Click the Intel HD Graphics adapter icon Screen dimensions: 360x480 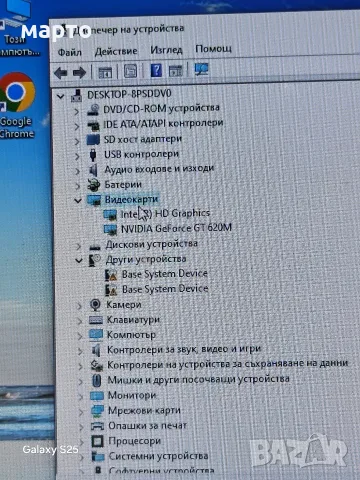point(110,214)
